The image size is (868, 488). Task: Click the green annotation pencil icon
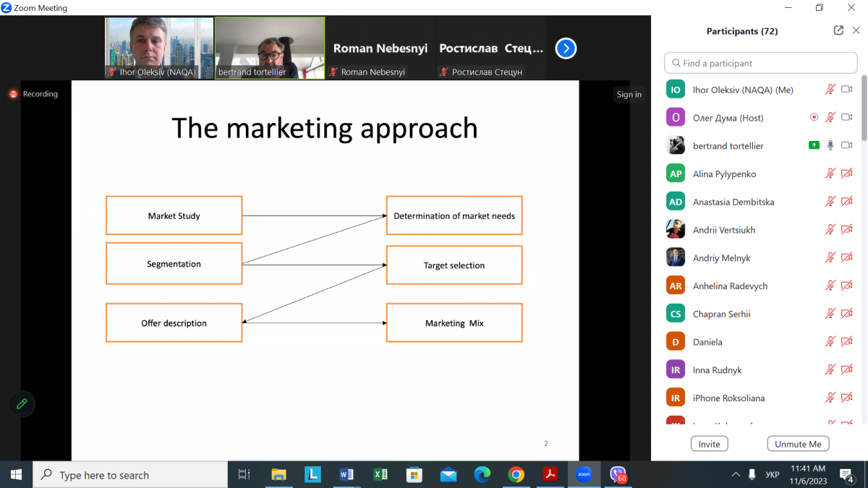tap(22, 404)
